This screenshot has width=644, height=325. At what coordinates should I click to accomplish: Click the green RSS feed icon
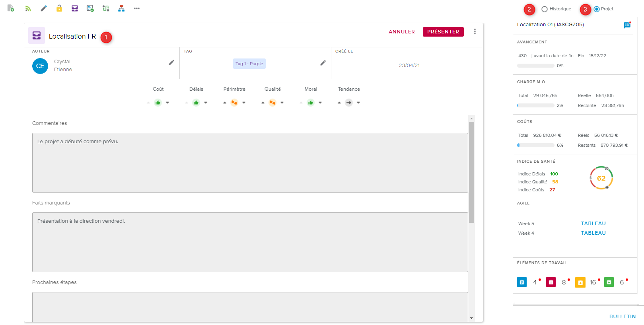(x=28, y=8)
